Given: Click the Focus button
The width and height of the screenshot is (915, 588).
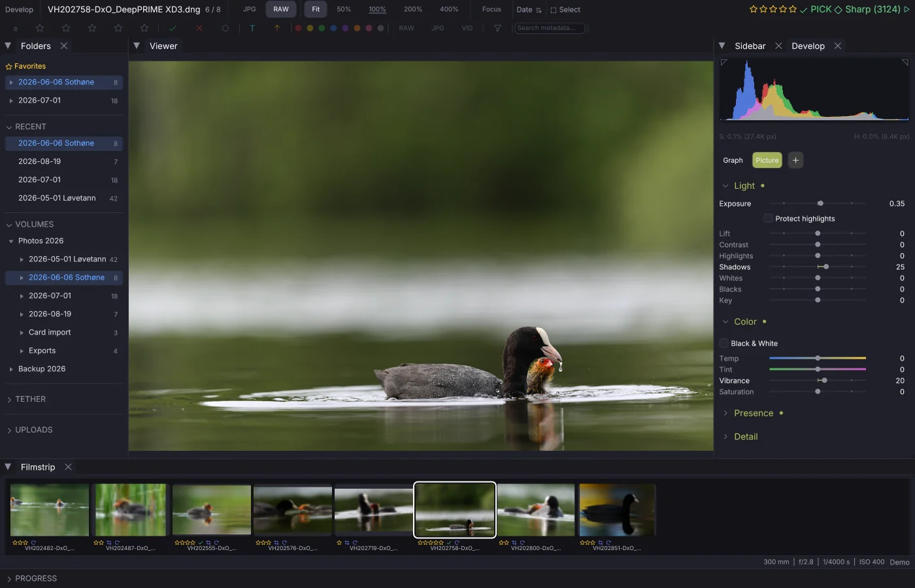Looking at the screenshot, I should pos(491,9).
